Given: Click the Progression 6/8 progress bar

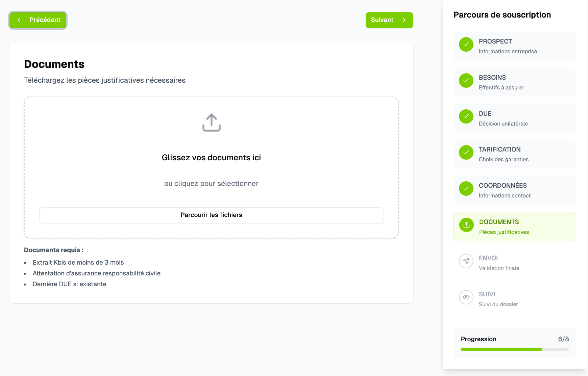Looking at the screenshot, I should pos(514,349).
